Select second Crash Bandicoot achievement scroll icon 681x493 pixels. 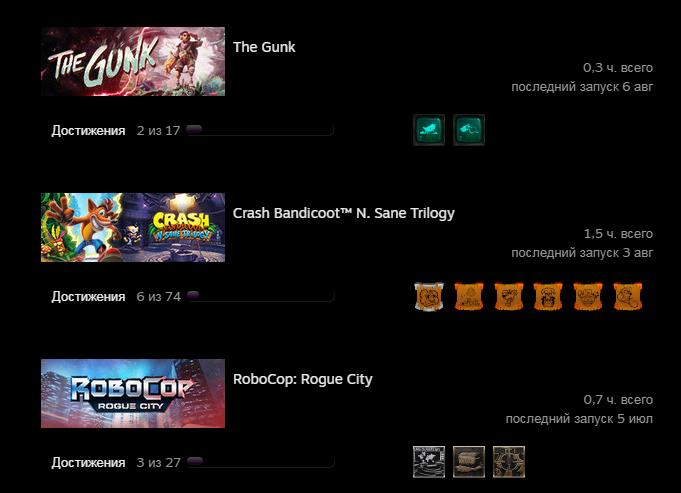(x=469, y=296)
